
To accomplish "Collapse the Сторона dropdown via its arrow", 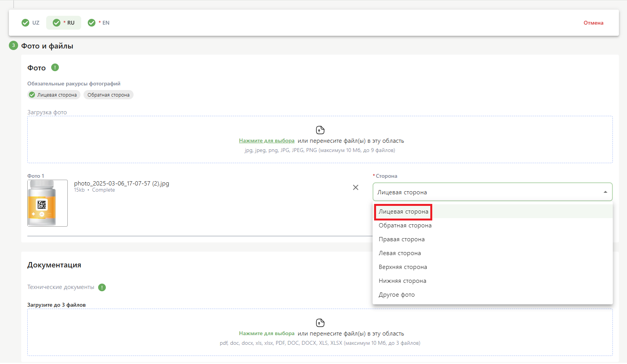I will click(605, 192).
